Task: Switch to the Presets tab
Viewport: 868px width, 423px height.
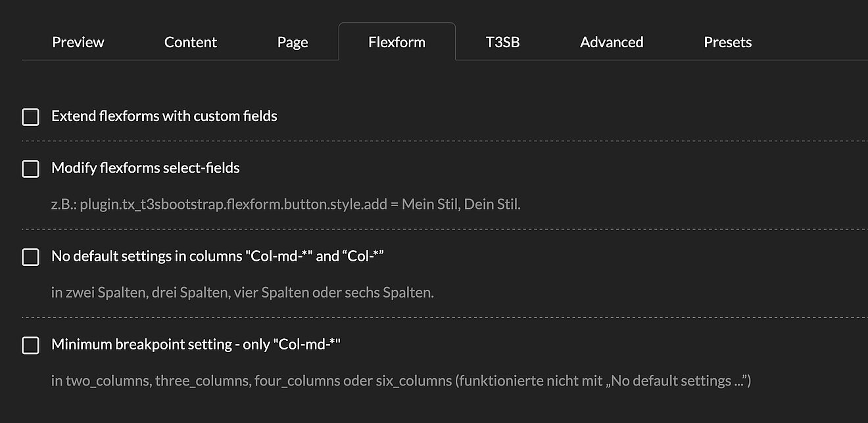Action: coord(727,42)
